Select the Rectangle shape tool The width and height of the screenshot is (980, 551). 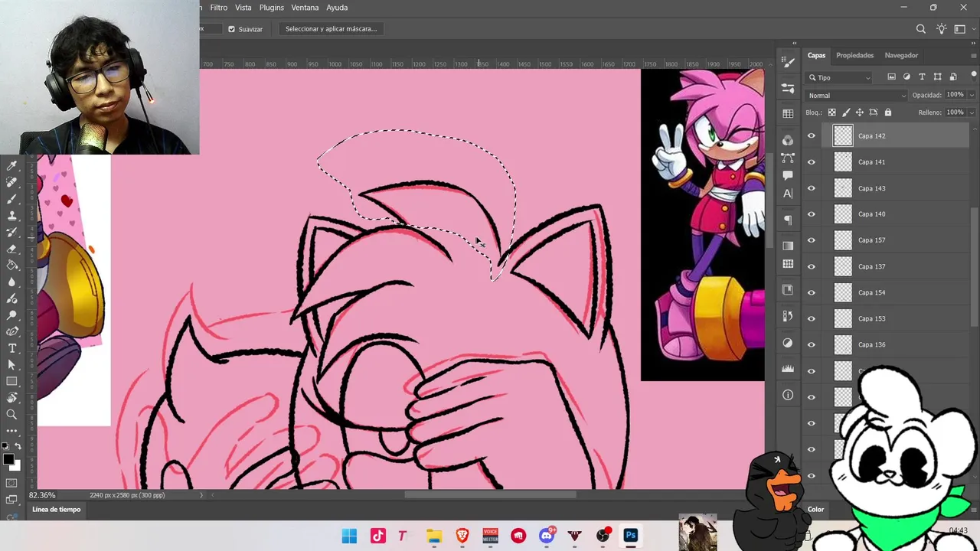point(11,381)
